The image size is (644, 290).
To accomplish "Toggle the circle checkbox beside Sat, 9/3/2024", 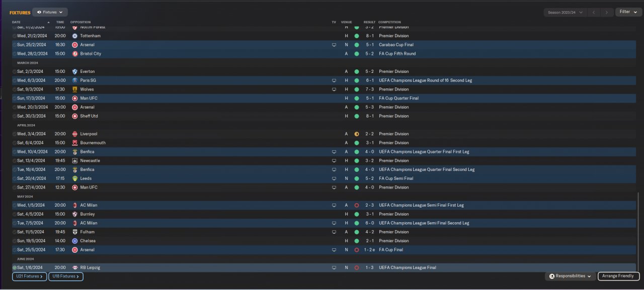I will point(15,89).
